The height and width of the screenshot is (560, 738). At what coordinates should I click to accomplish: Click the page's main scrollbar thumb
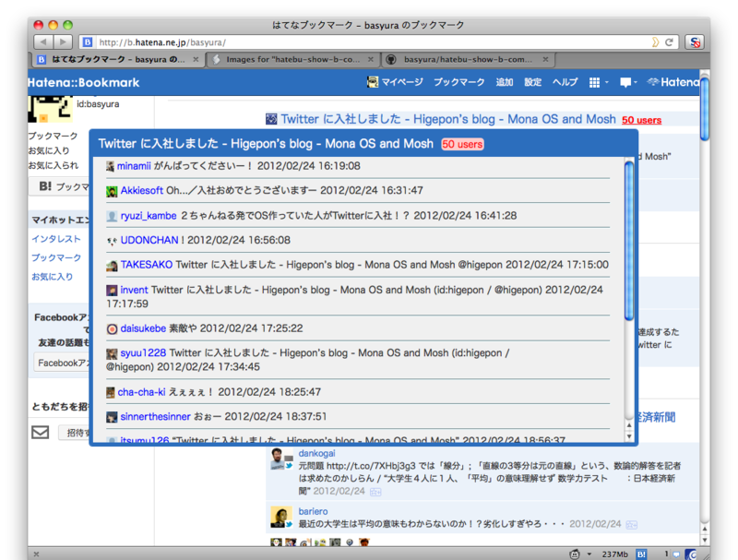coord(704,110)
